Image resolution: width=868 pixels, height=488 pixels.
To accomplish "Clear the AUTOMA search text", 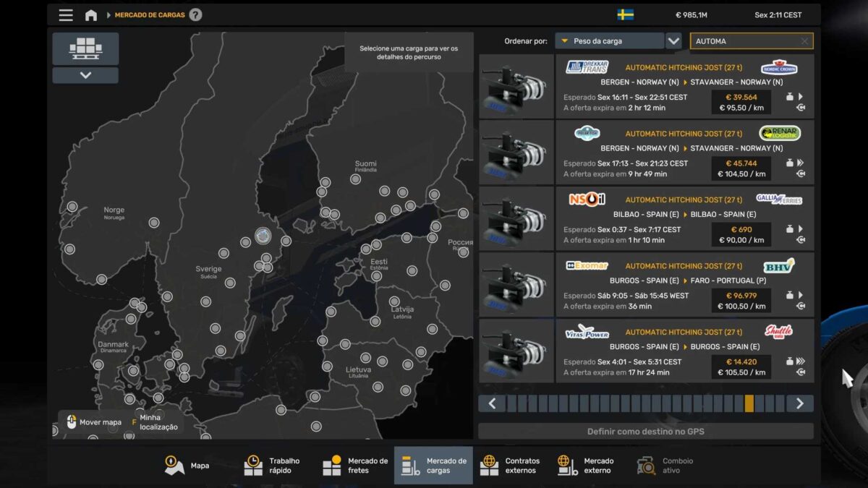I will (x=804, y=41).
